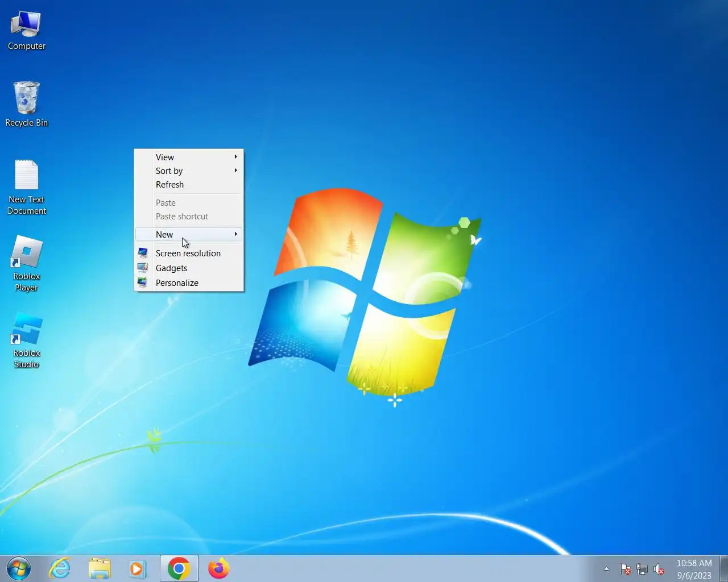Click the Sort by submenu arrow
The image size is (728, 582).
coord(235,171)
